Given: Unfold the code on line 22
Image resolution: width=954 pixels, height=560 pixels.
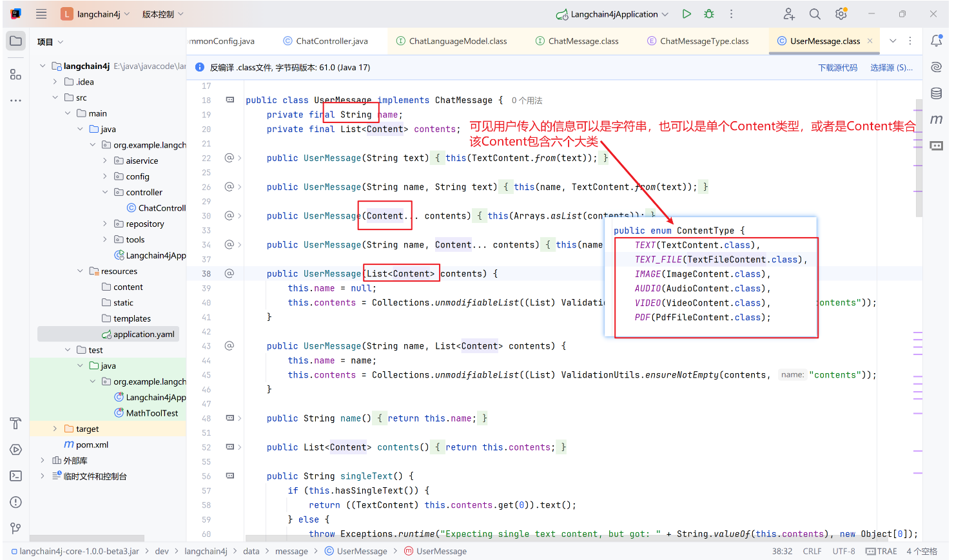Looking at the screenshot, I should click(x=240, y=158).
